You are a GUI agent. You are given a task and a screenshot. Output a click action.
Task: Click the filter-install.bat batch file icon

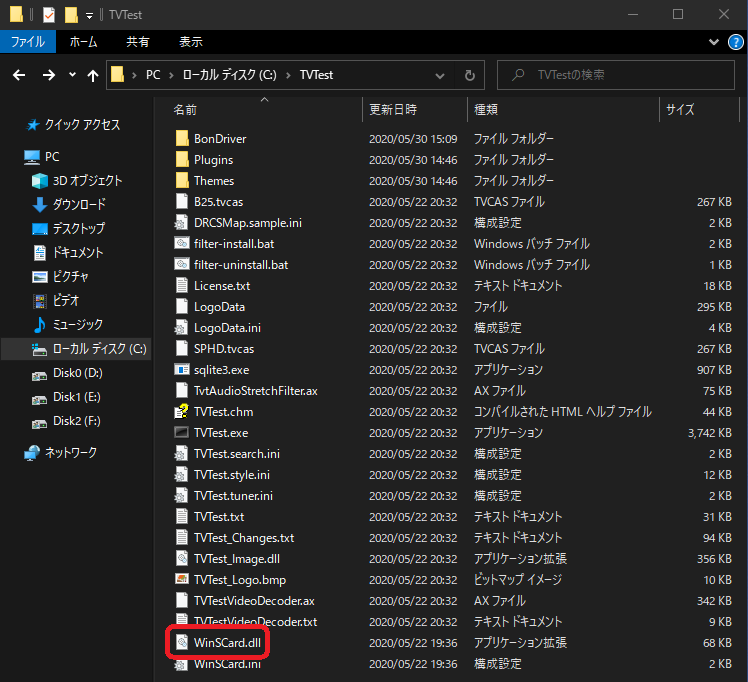coord(181,244)
